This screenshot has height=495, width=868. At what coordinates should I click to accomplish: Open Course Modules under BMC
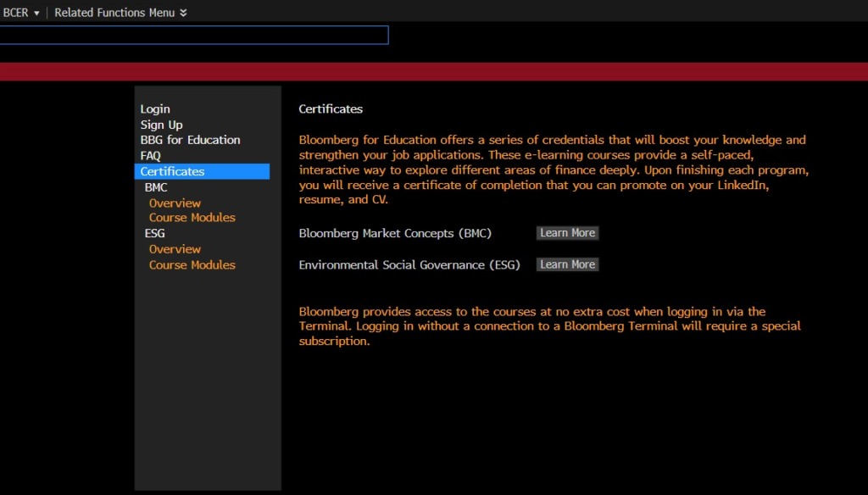coord(192,218)
